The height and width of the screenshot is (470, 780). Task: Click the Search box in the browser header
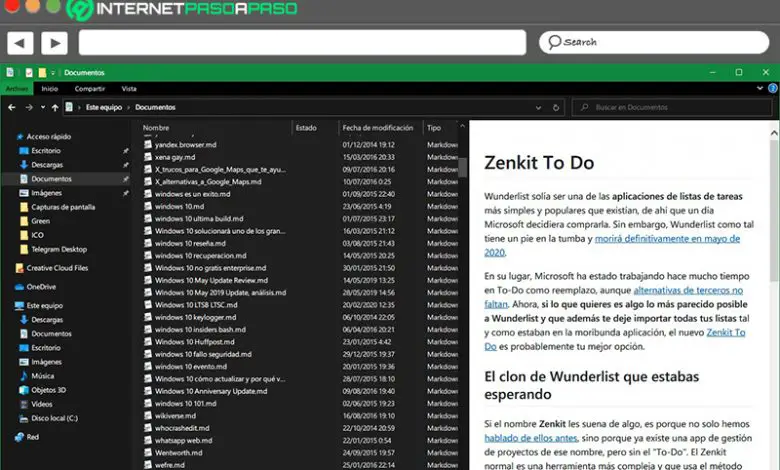click(x=654, y=42)
